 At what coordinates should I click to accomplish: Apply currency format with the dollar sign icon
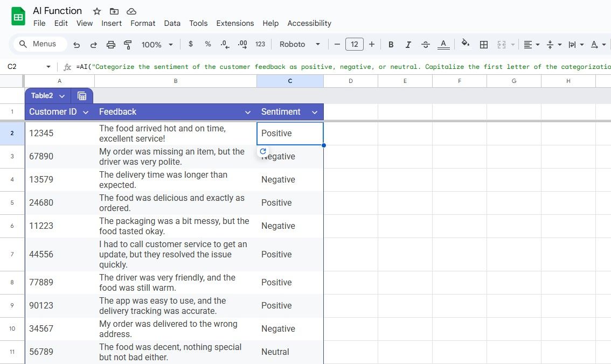pos(190,44)
